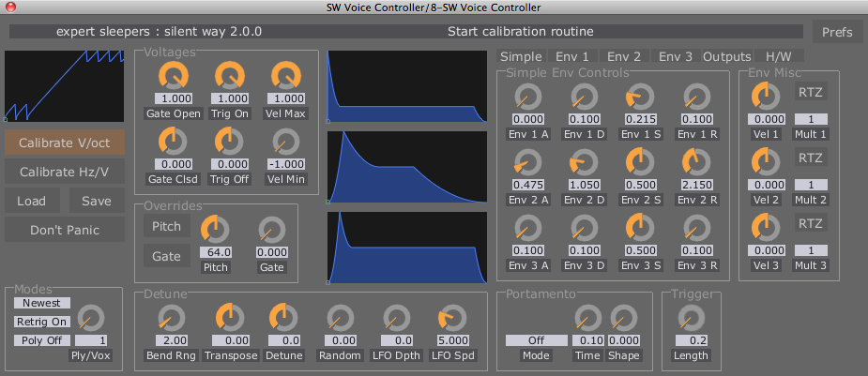Click the Env 3 S knob
The height and width of the screenshot is (376, 868).
(x=641, y=227)
